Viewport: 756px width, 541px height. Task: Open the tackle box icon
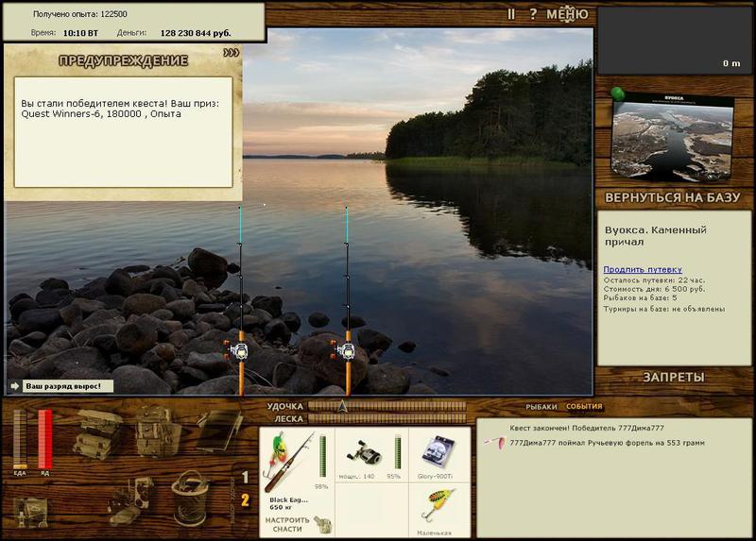[x=98, y=433]
